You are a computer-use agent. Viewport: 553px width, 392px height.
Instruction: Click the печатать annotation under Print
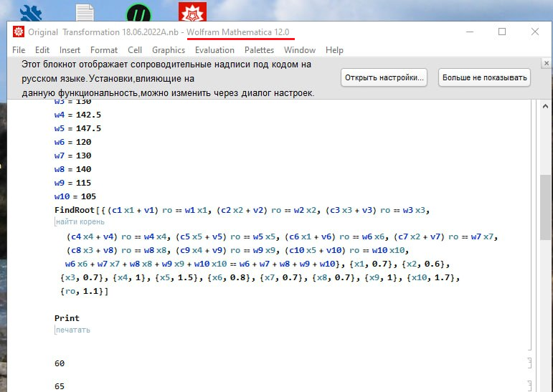tap(73, 330)
